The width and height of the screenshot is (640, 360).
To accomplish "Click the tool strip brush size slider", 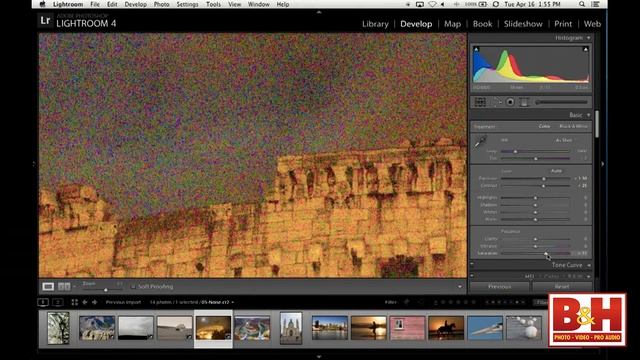I will point(562,102).
